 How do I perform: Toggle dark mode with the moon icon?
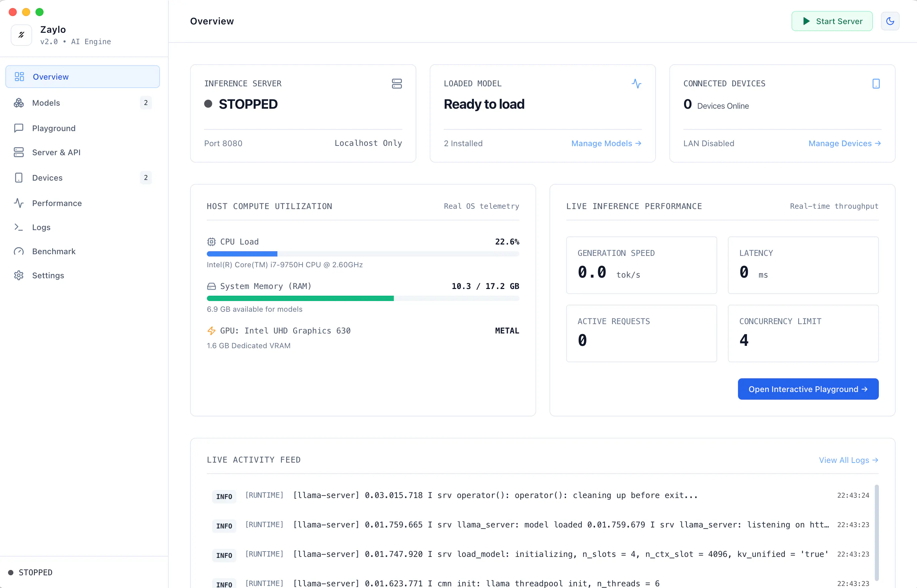(890, 21)
